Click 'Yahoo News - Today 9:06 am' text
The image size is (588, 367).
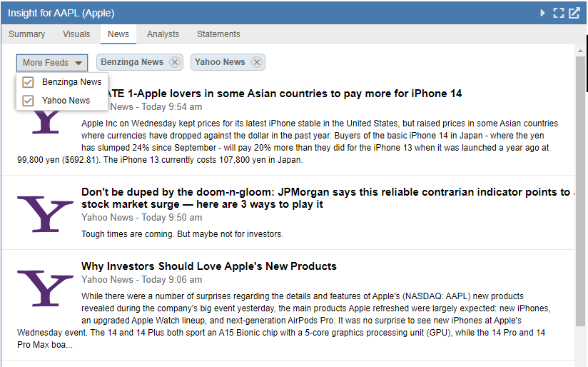coord(142,280)
